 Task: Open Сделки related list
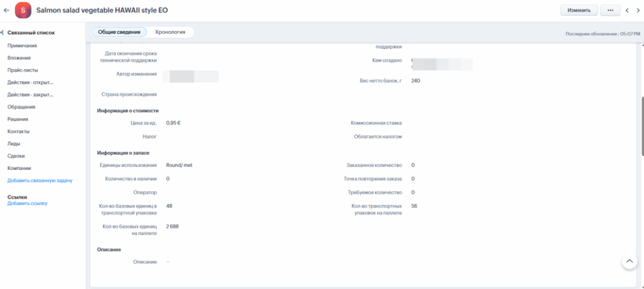click(17, 156)
